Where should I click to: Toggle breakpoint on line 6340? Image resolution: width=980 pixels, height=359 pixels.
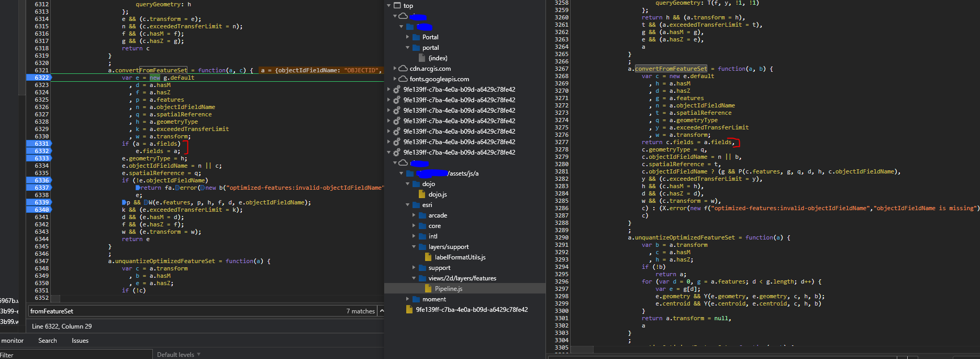pyautogui.click(x=41, y=210)
